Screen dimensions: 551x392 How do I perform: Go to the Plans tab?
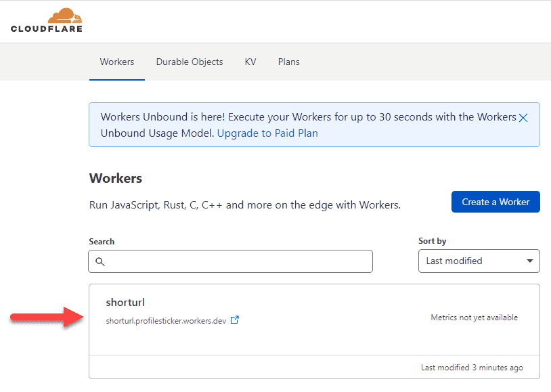289,62
